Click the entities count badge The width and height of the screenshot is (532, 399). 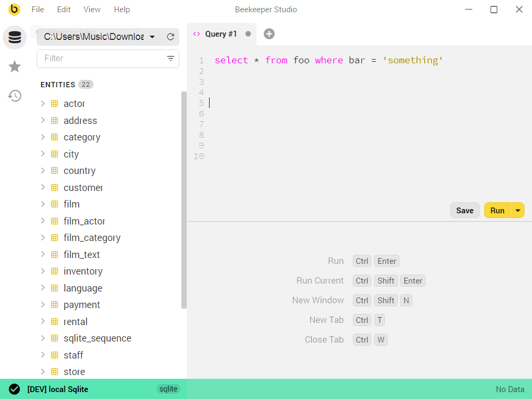pos(87,84)
